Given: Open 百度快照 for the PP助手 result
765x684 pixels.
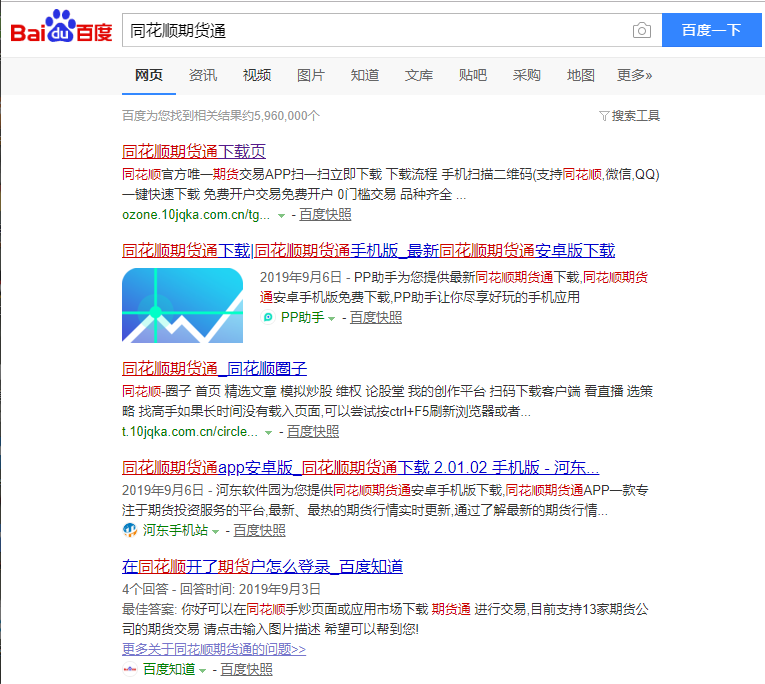Looking at the screenshot, I should (376, 318).
